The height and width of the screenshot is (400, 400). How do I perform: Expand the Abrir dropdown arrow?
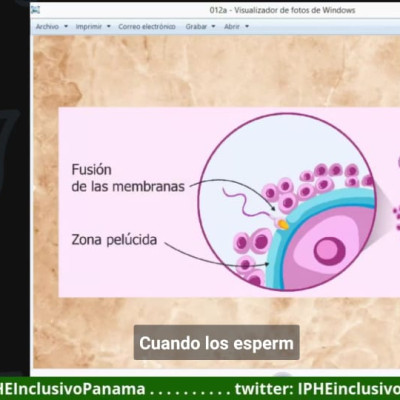pyautogui.click(x=247, y=26)
